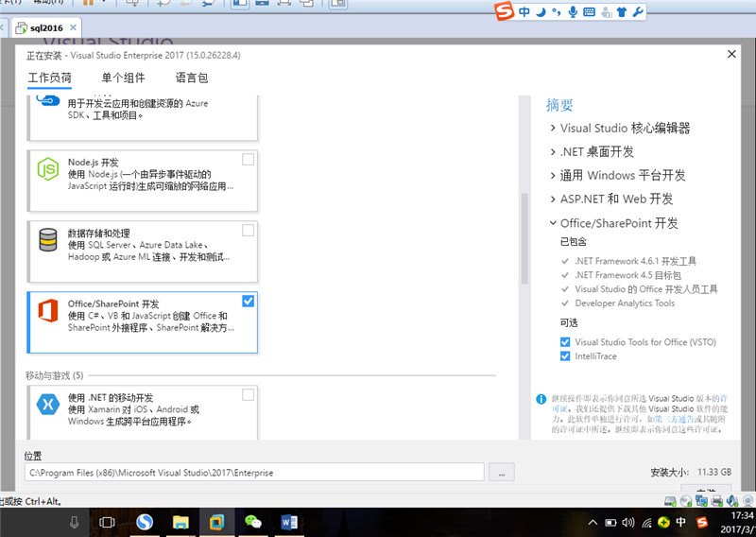Click the Office workload logo icon

click(x=48, y=310)
